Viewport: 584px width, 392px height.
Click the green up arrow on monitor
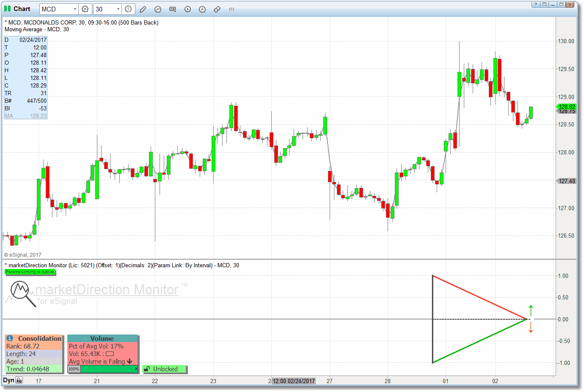(x=531, y=310)
